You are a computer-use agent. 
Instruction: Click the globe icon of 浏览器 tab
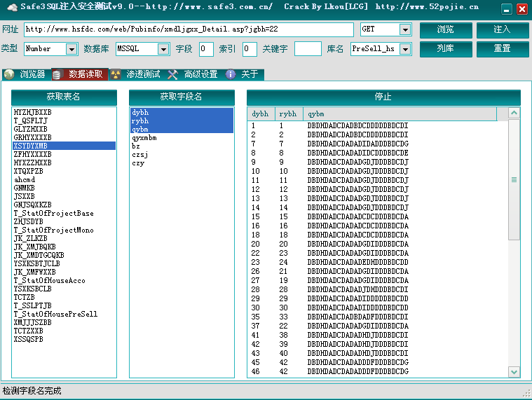9,74
